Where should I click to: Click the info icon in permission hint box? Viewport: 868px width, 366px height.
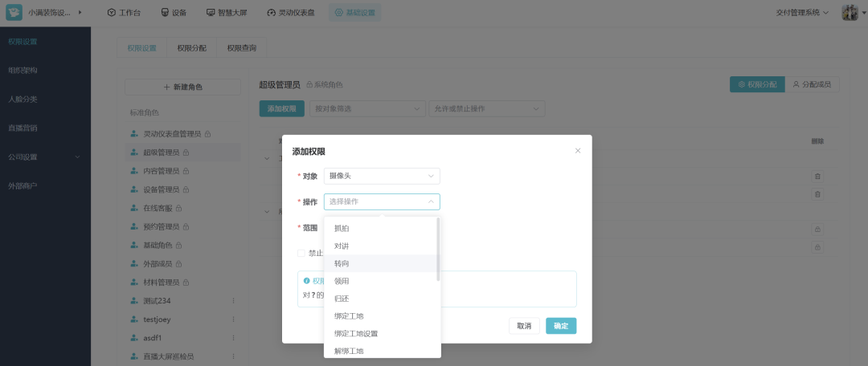[x=307, y=281]
